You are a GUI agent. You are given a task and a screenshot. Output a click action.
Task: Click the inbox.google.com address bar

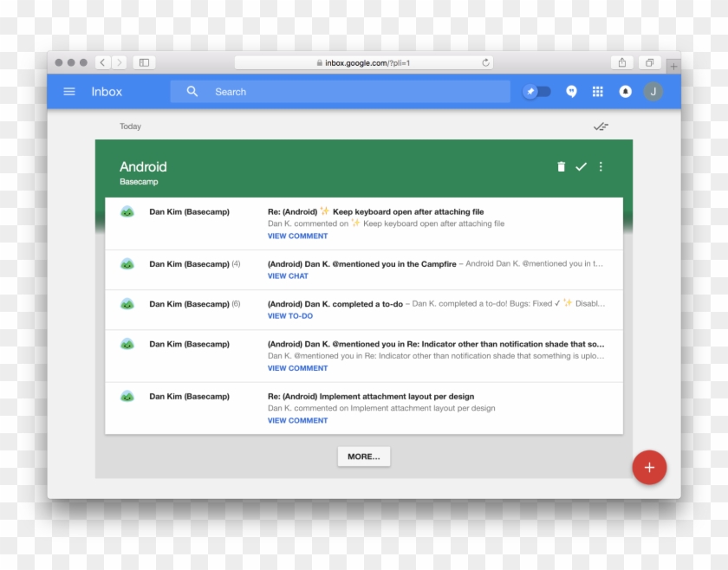point(364,62)
